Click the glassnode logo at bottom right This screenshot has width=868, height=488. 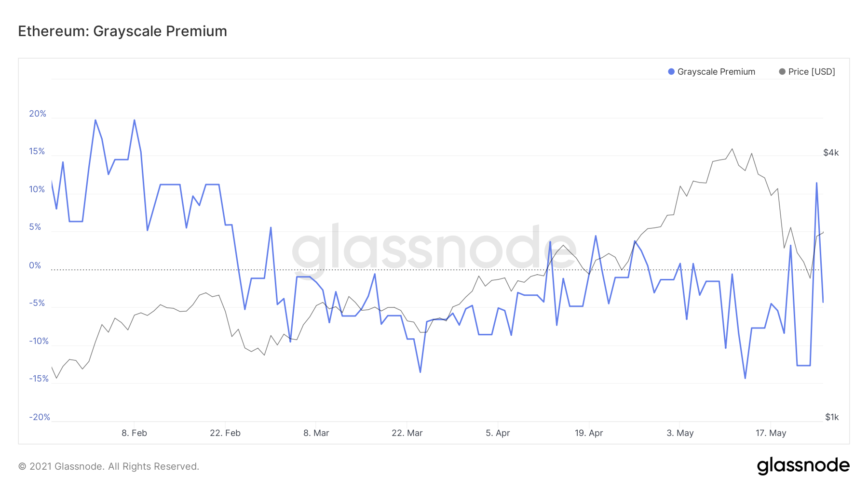(803, 466)
